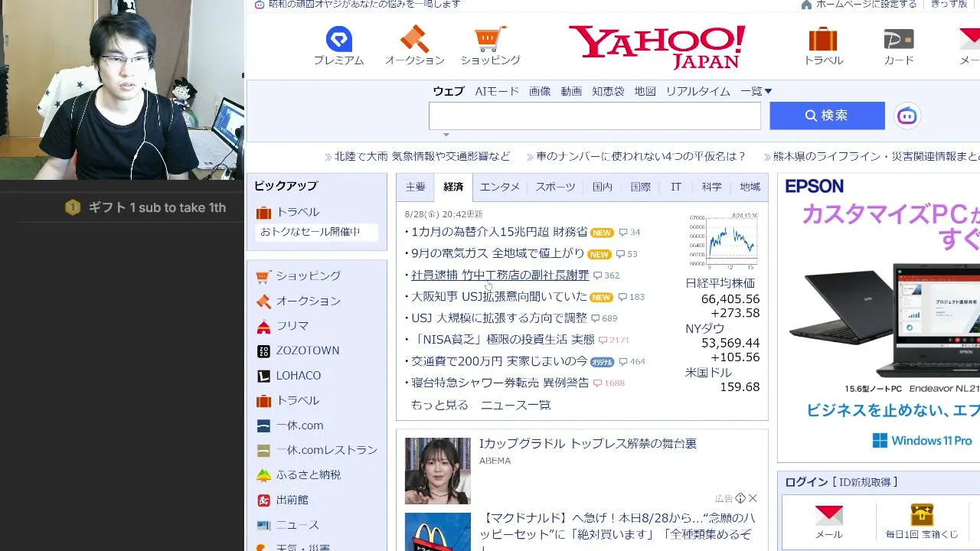Click the ショッピング cart icon in sidebar
The height and width of the screenshot is (551, 980).
(x=263, y=276)
